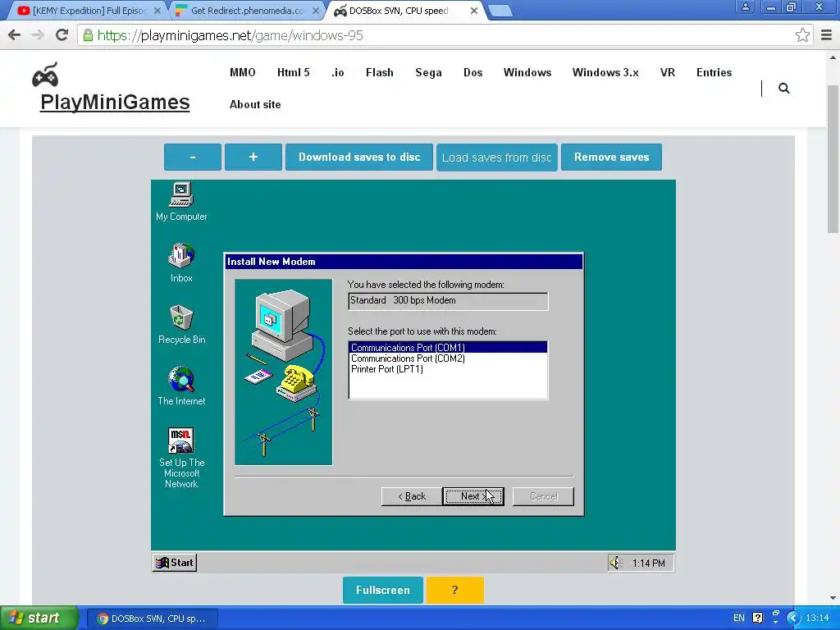Viewport: 840px width, 630px height.
Task: Click Download saves to disc
Action: 359,157
